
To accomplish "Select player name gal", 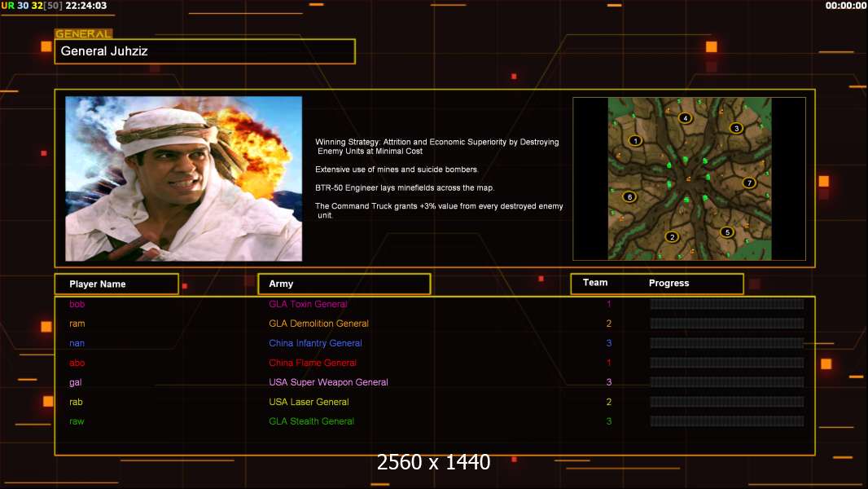I will click(x=75, y=383).
